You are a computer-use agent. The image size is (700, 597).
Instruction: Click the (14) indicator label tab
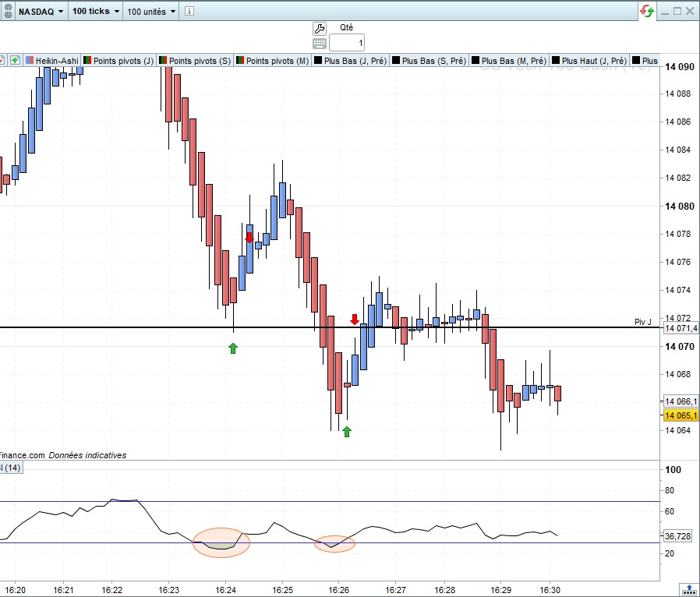[x=11, y=468]
